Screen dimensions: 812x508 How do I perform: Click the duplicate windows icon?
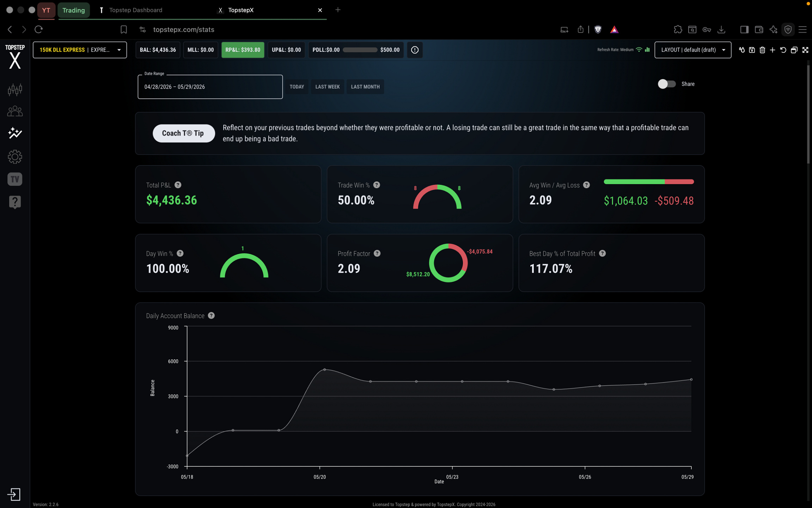coord(794,50)
